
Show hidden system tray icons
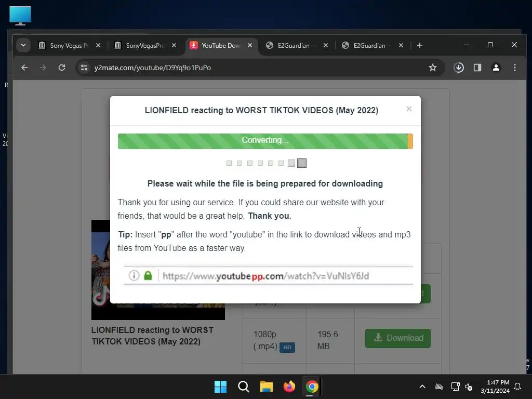pos(422,387)
